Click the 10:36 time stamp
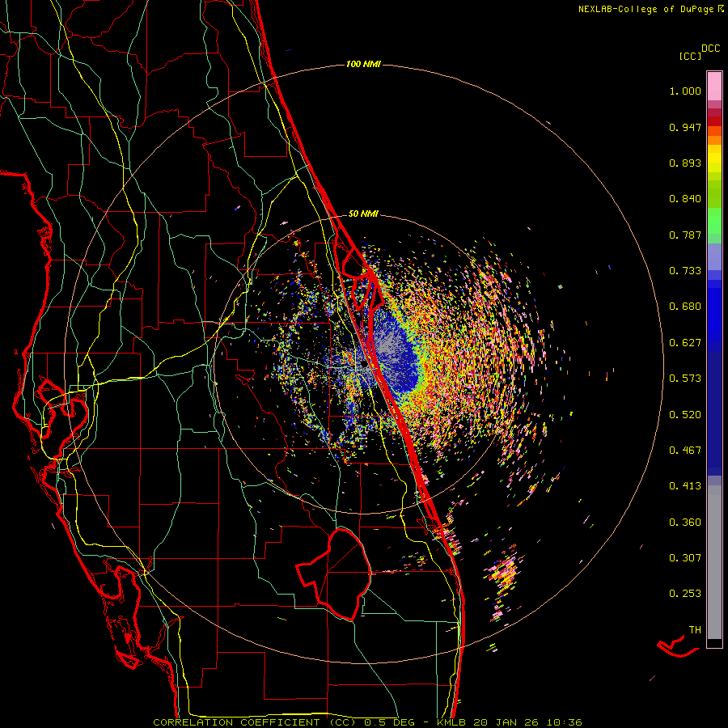Screen dimensions: 728x728 564,722
